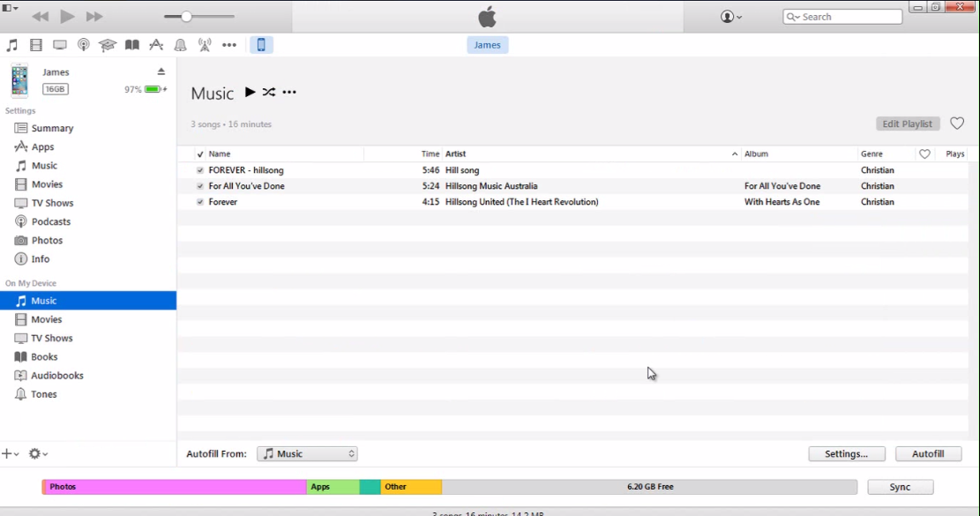
Task: Open playlist more options ellipsis next to Music
Action: pos(288,93)
